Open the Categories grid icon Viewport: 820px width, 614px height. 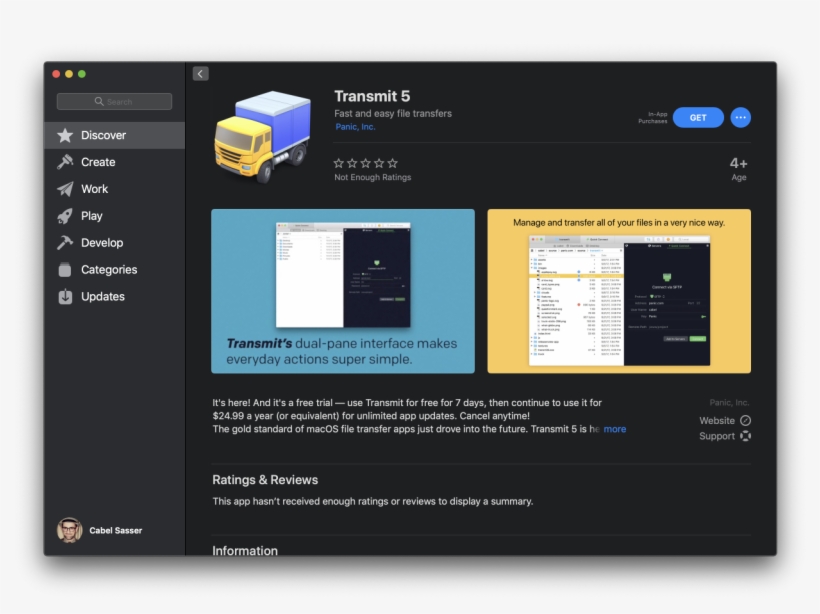[x=63, y=269]
